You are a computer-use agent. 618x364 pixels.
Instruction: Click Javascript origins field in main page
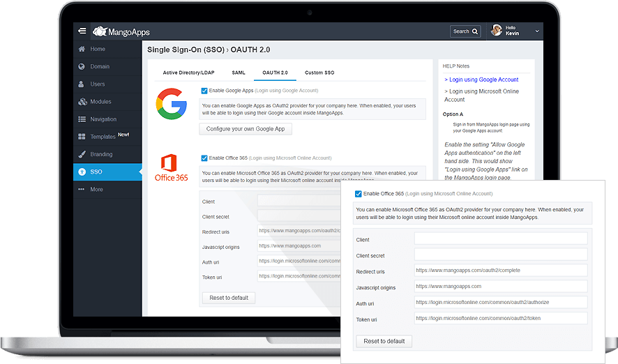(x=299, y=246)
